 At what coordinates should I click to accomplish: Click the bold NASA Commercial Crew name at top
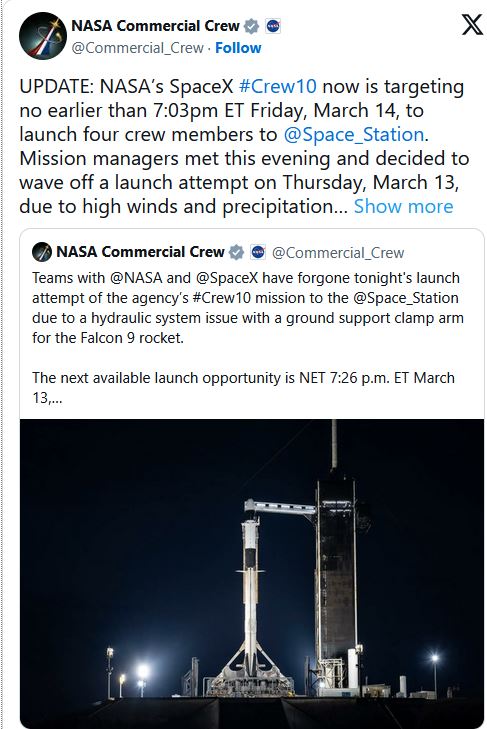coord(155,26)
